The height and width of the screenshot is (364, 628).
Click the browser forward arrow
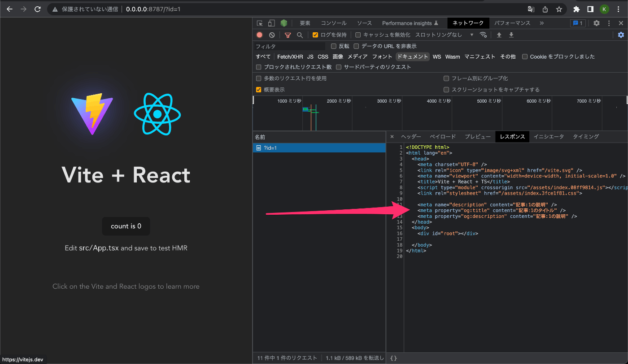(x=24, y=9)
